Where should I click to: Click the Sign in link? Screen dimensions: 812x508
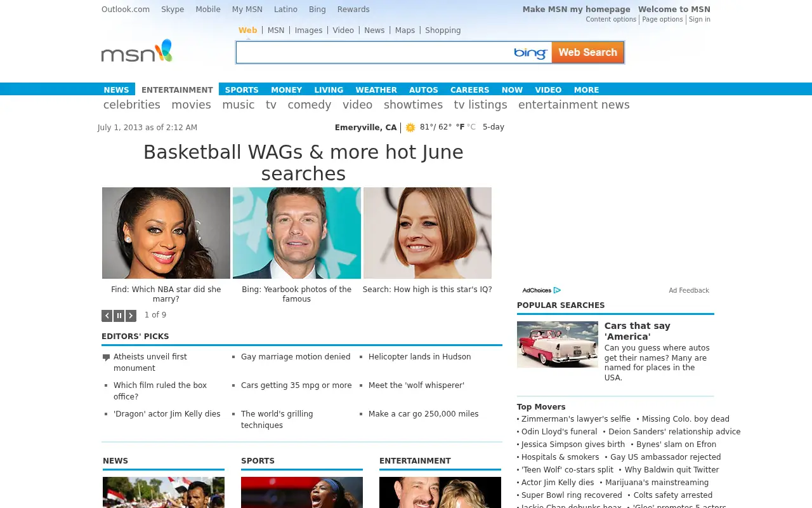[700, 20]
